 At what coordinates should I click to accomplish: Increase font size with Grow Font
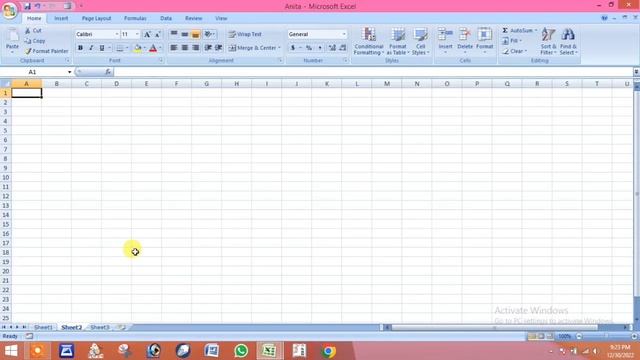(147, 34)
